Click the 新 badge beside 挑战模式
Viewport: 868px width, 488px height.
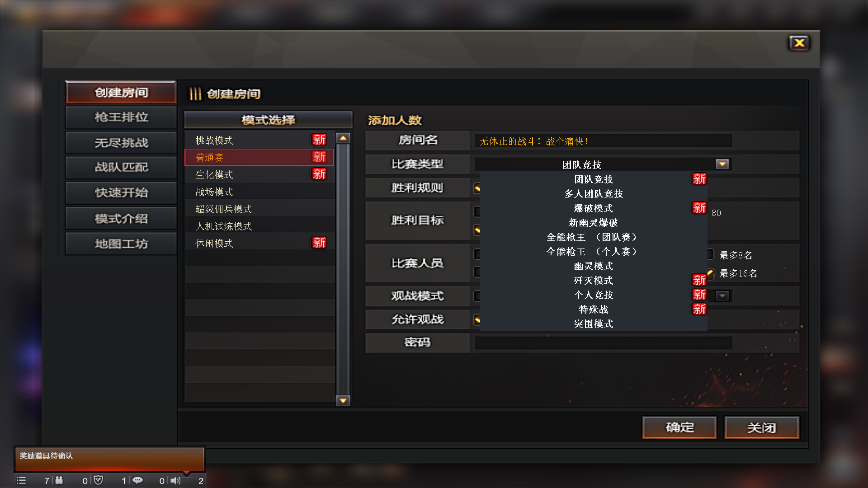(x=319, y=140)
